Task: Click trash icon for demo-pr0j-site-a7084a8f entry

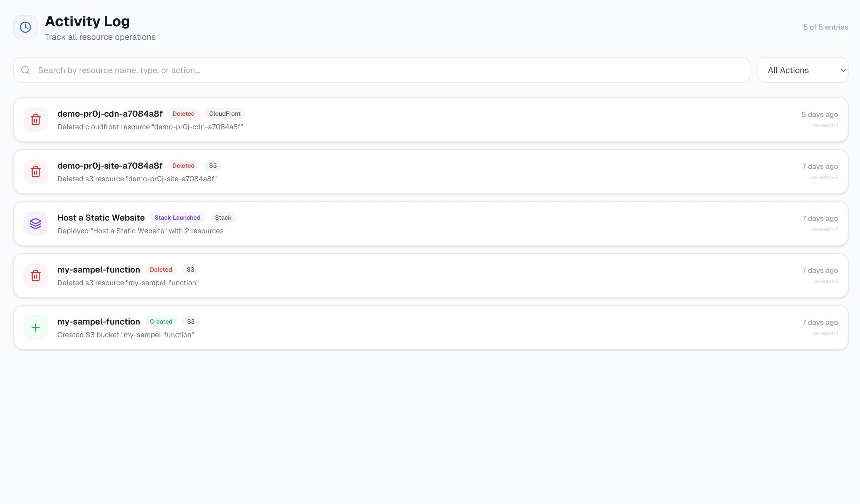Action: click(35, 172)
